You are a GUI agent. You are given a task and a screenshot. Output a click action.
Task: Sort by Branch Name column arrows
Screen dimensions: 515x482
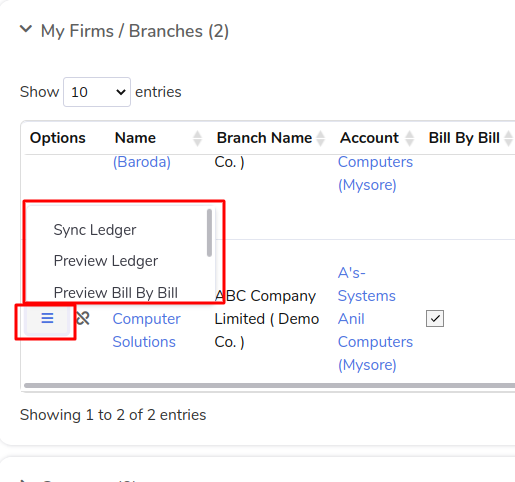tap(321, 138)
